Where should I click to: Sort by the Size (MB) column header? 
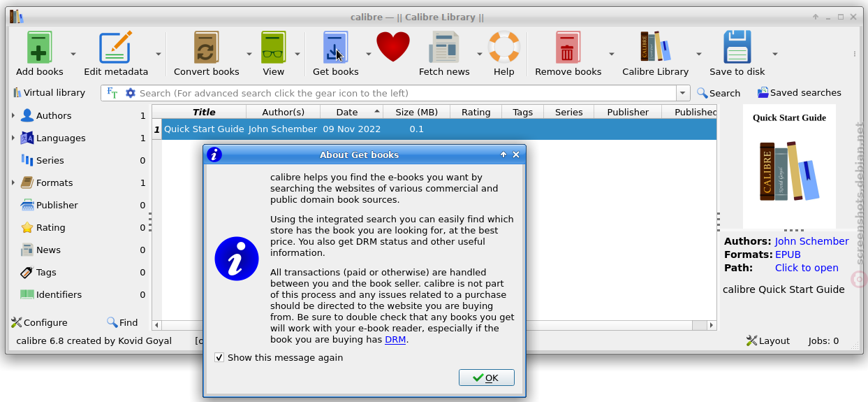click(416, 112)
